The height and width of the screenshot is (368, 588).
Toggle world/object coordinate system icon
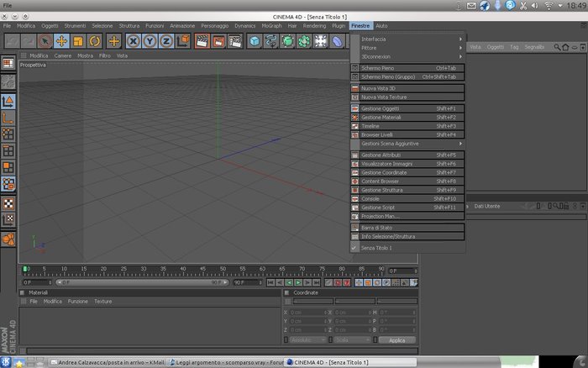[x=183, y=41]
